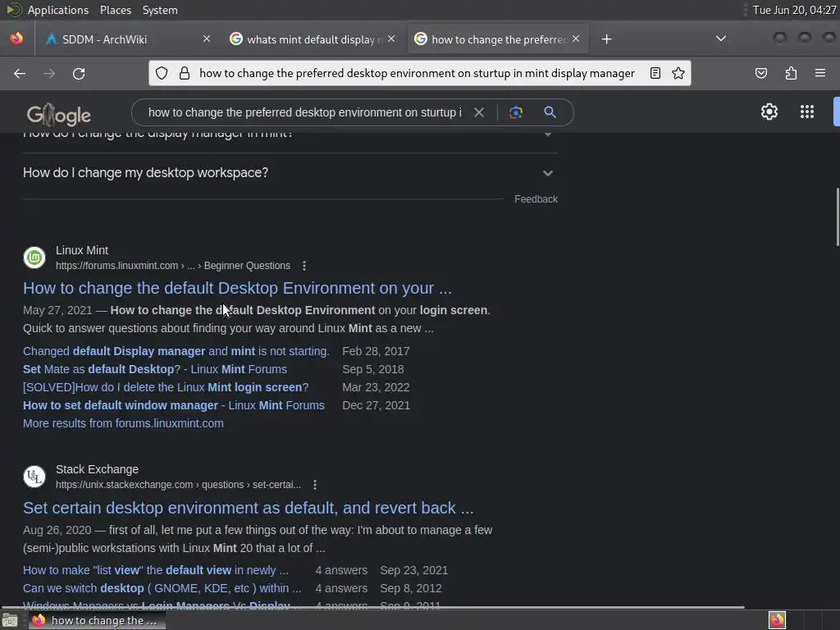Open the Places menu
This screenshot has height=630, width=840.
pyautogui.click(x=115, y=10)
